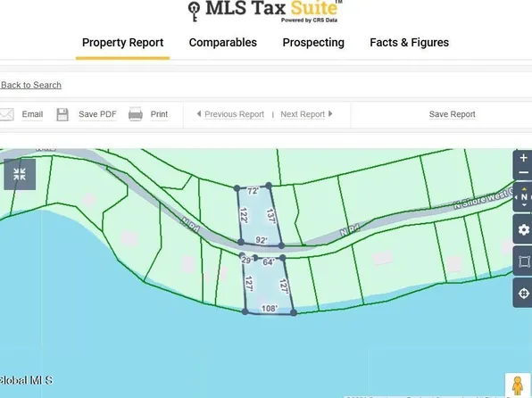
Task: Open map settings gear icon
Action: tap(523, 229)
